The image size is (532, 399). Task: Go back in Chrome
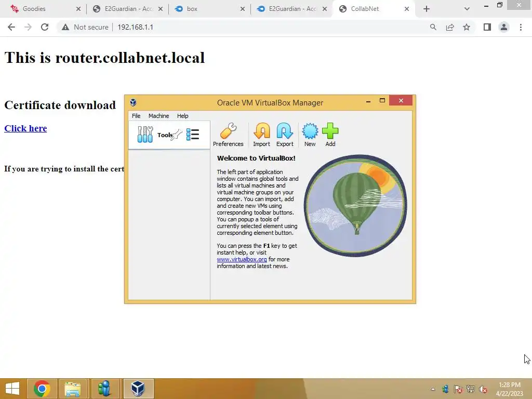pyautogui.click(x=11, y=27)
